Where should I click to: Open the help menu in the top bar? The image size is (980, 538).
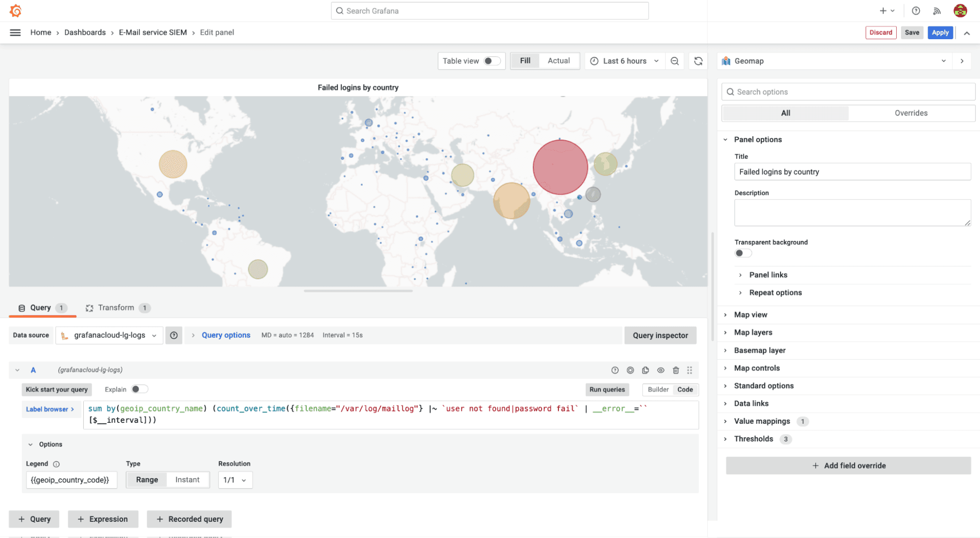[x=915, y=10]
